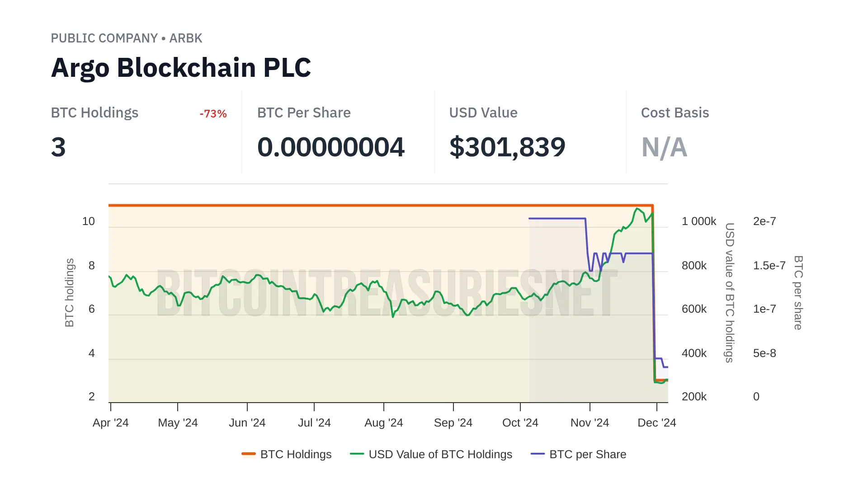Click the orange BTC Holdings legend swatch
The height and width of the screenshot is (488, 868).
(249, 454)
